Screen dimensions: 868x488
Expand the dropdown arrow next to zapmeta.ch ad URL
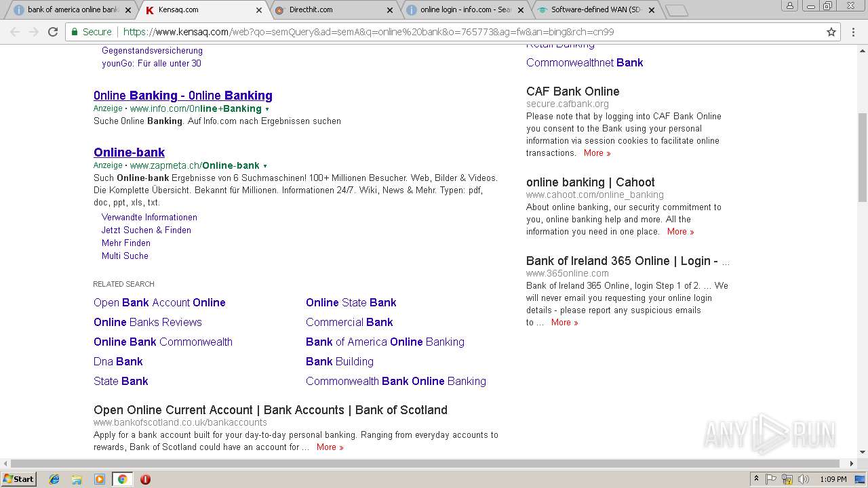pos(265,166)
